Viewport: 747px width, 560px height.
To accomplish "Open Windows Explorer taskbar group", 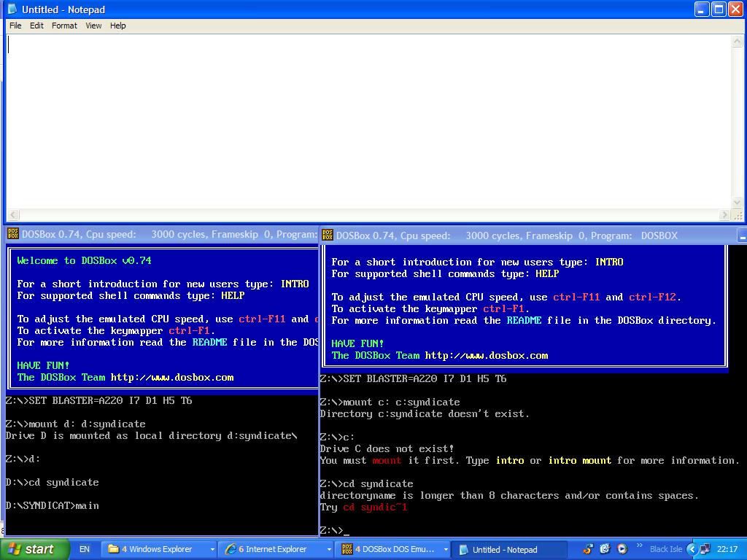I will (159, 549).
